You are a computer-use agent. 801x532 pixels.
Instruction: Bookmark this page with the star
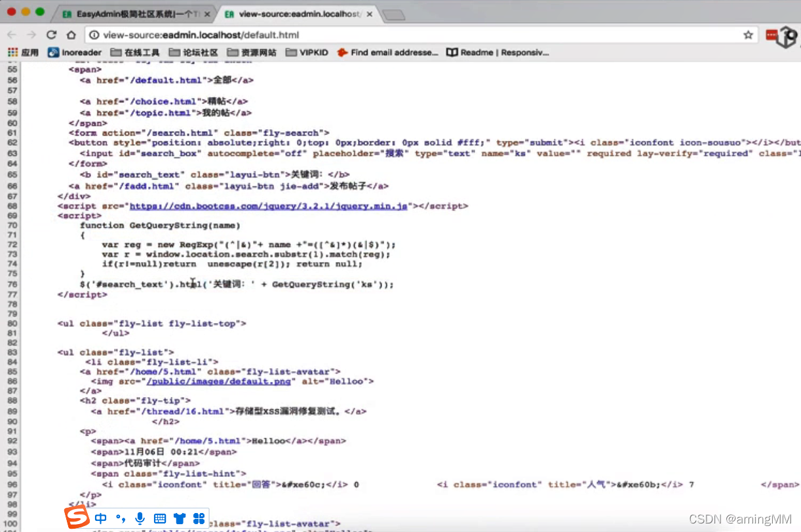(x=747, y=35)
